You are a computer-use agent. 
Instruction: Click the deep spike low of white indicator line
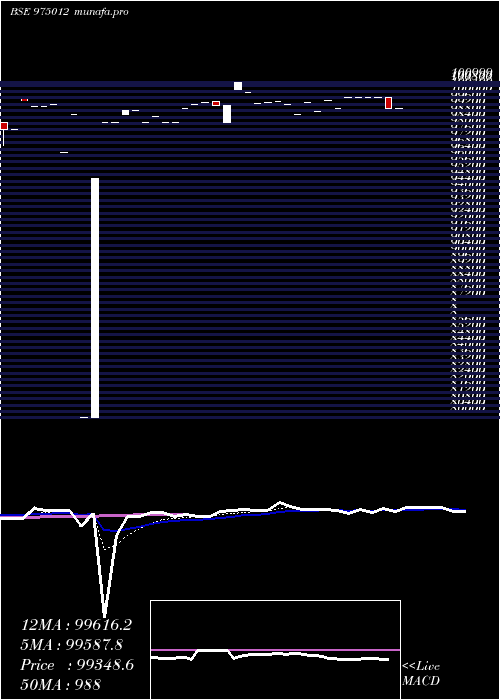tap(104, 614)
